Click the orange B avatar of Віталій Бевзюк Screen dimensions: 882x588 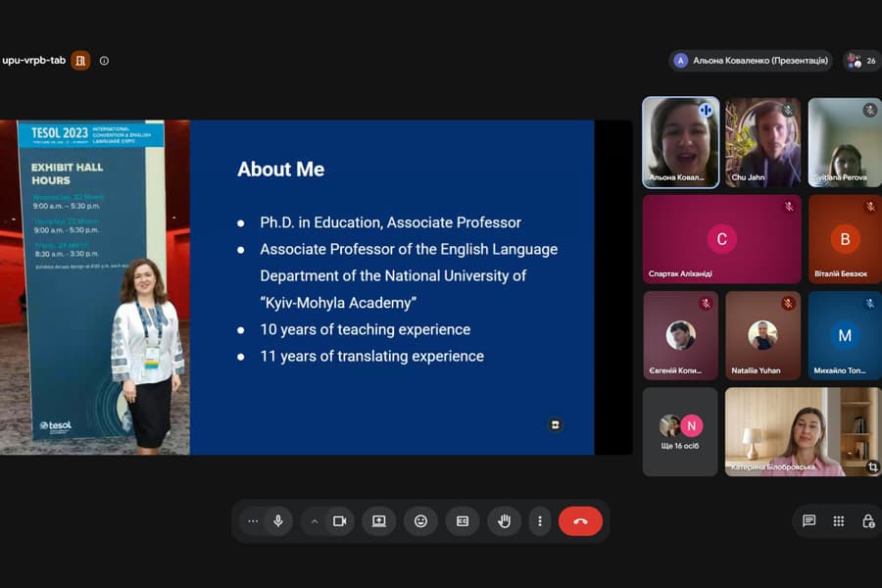845,239
